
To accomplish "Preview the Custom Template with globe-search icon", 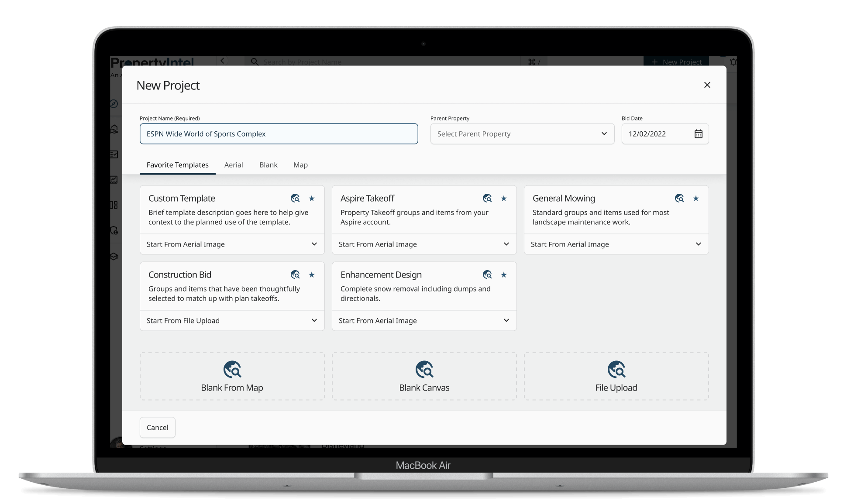I will coord(295,199).
